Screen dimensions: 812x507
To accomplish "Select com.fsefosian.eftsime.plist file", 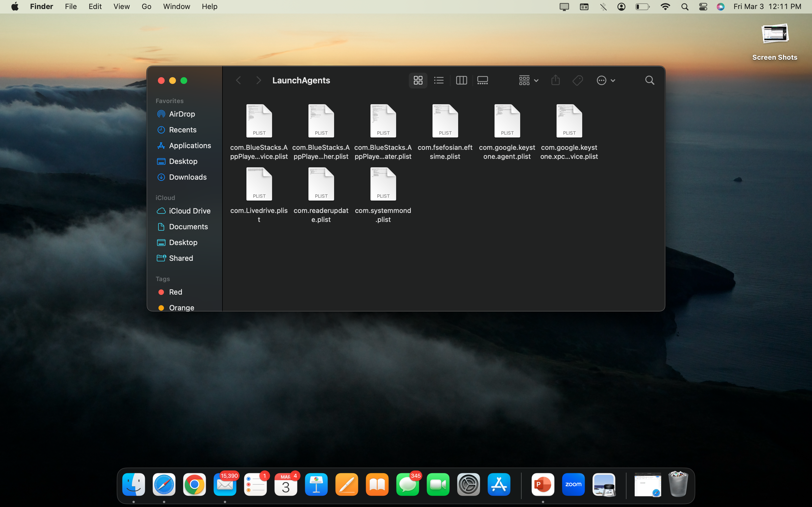I will click(445, 121).
